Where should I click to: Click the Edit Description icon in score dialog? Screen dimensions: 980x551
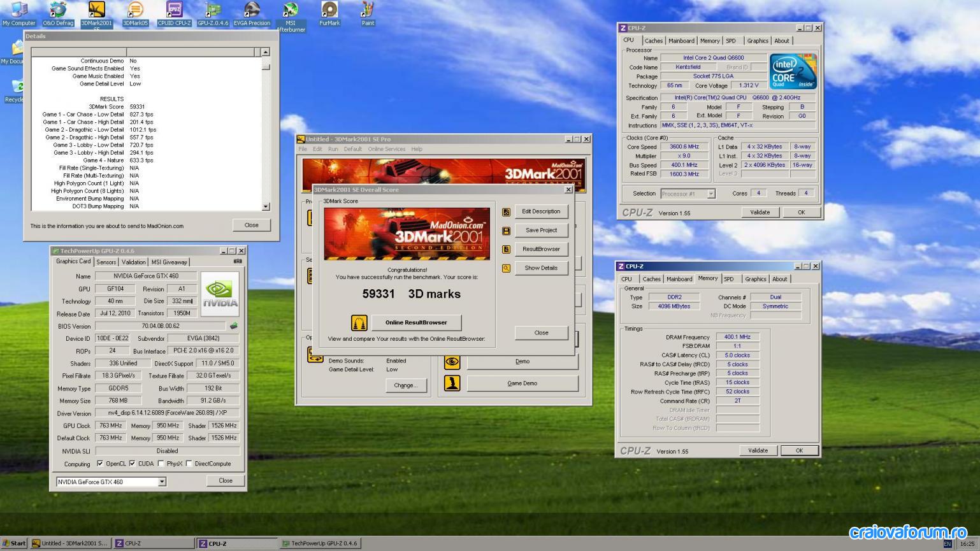pyautogui.click(x=506, y=212)
